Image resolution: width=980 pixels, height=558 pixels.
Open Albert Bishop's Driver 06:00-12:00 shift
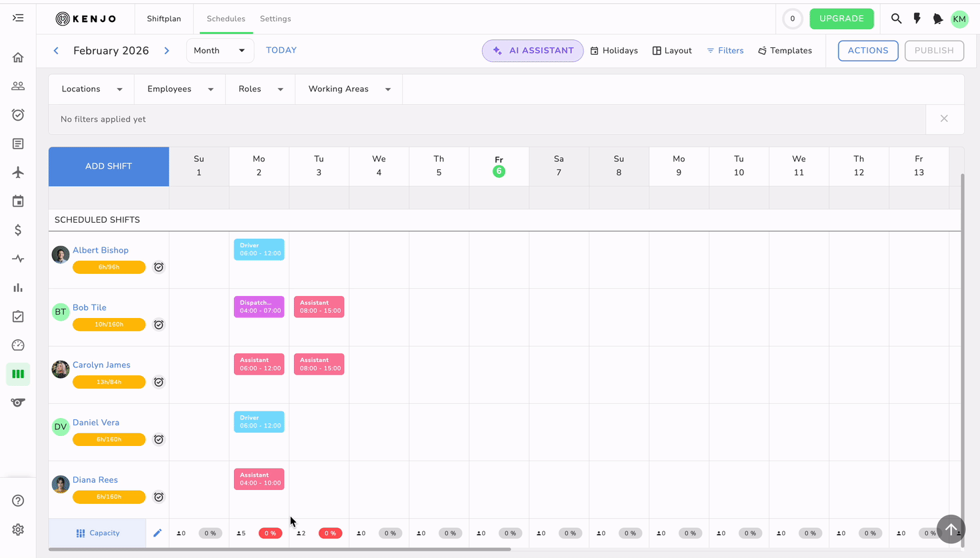(x=259, y=249)
